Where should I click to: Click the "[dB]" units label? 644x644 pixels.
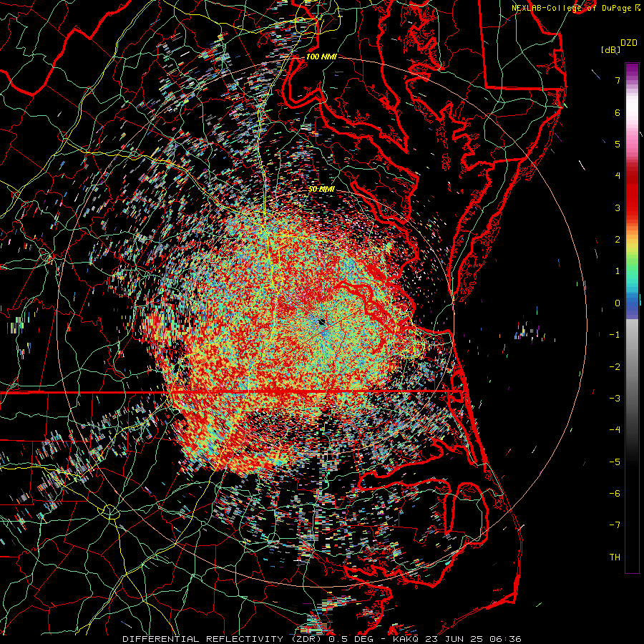(611, 49)
